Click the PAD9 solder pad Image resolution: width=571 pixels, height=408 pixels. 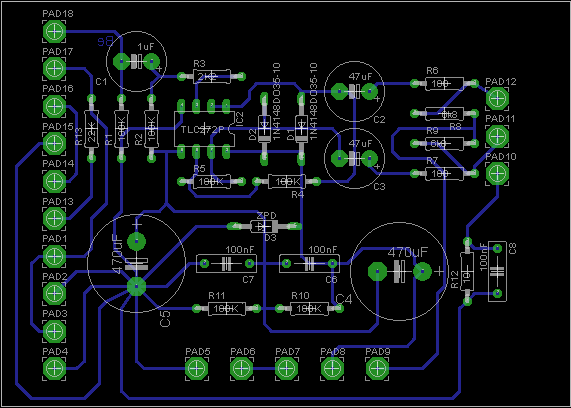(377, 369)
